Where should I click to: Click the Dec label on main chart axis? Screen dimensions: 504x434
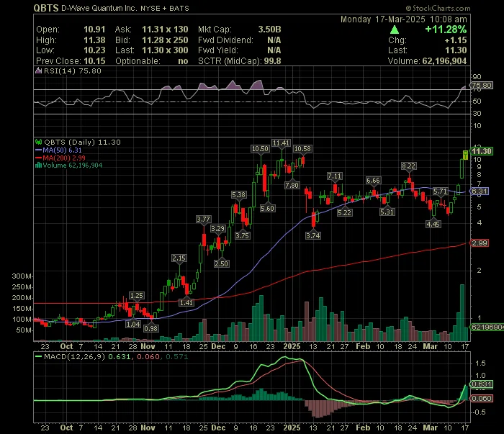(x=219, y=347)
